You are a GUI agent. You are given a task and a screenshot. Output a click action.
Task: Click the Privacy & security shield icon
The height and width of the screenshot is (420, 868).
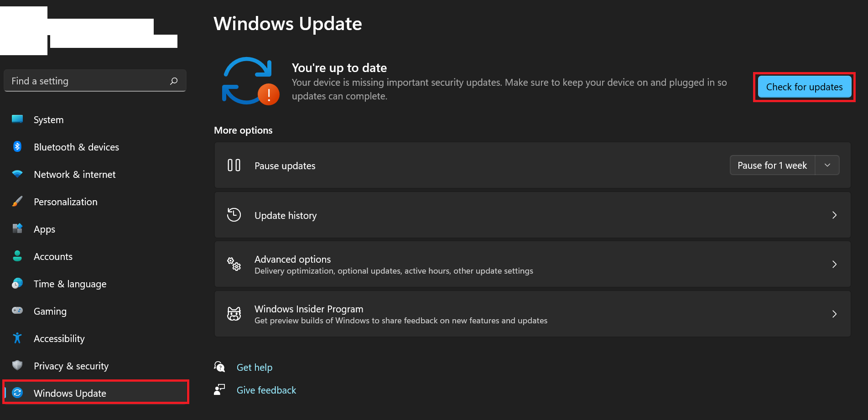tap(17, 365)
